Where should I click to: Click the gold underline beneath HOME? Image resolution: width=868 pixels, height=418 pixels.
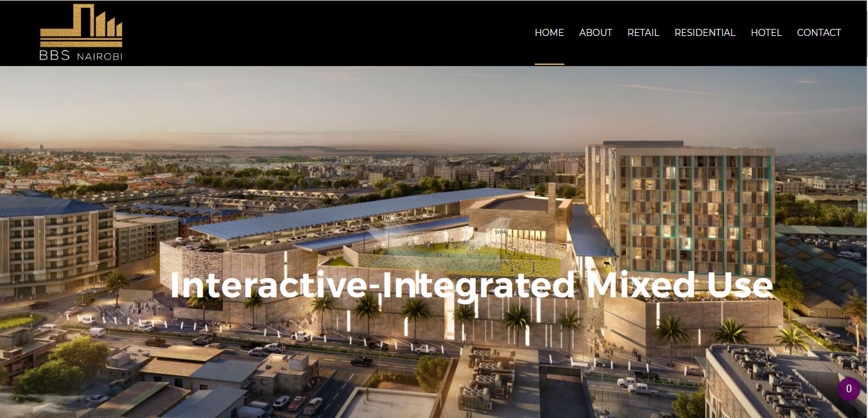point(550,64)
